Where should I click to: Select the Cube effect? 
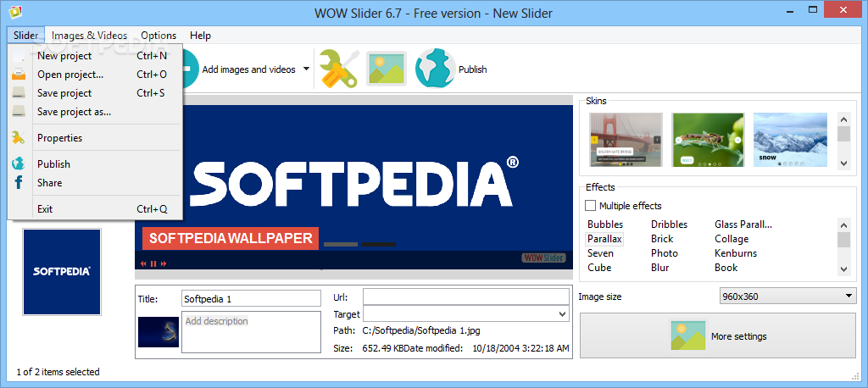click(x=599, y=268)
